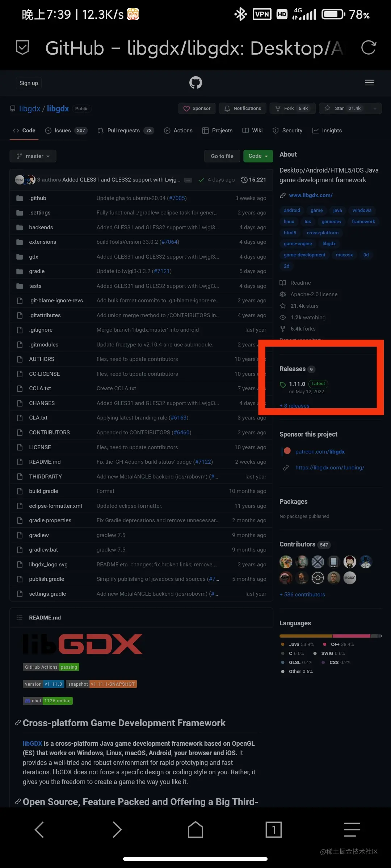Open the www.libgdx.com website link
The image size is (391, 868).
pyautogui.click(x=311, y=195)
